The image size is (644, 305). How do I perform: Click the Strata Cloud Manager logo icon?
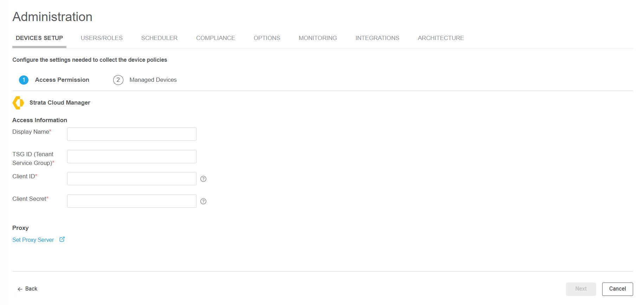(x=18, y=103)
